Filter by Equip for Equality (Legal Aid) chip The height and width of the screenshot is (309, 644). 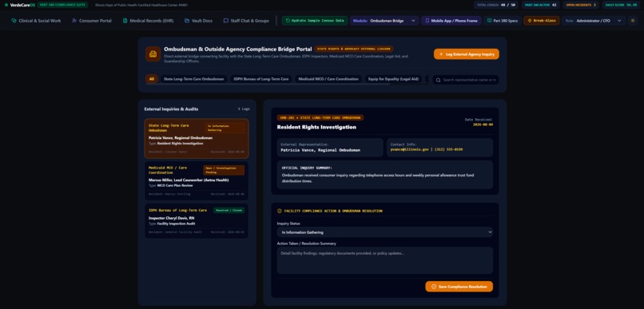(x=393, y=79)
